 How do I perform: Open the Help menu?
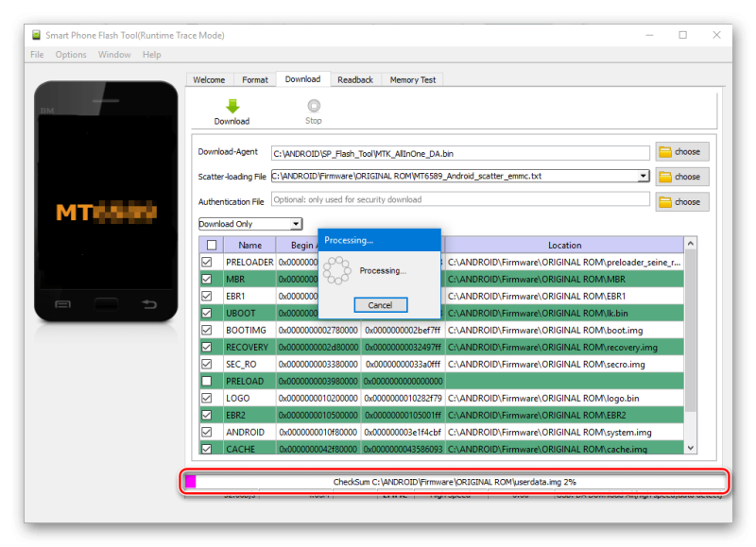(151, 55)
